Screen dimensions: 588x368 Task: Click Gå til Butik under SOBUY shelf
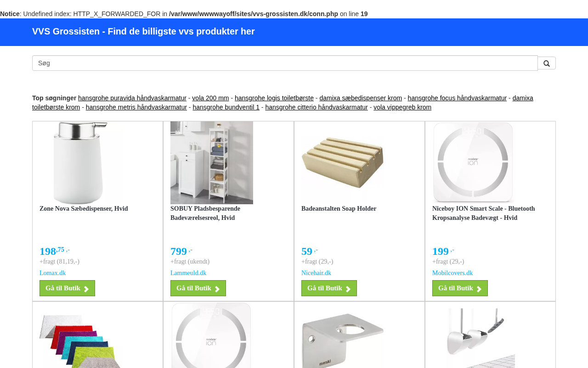(x=198, y=288)
